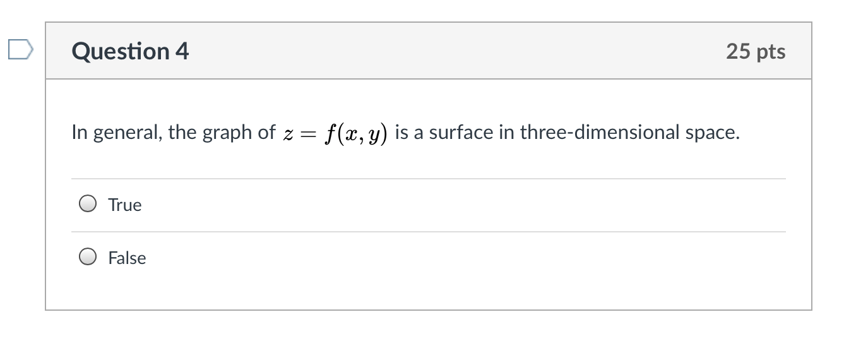Click the digit "4" in the question title

(182, 51)
